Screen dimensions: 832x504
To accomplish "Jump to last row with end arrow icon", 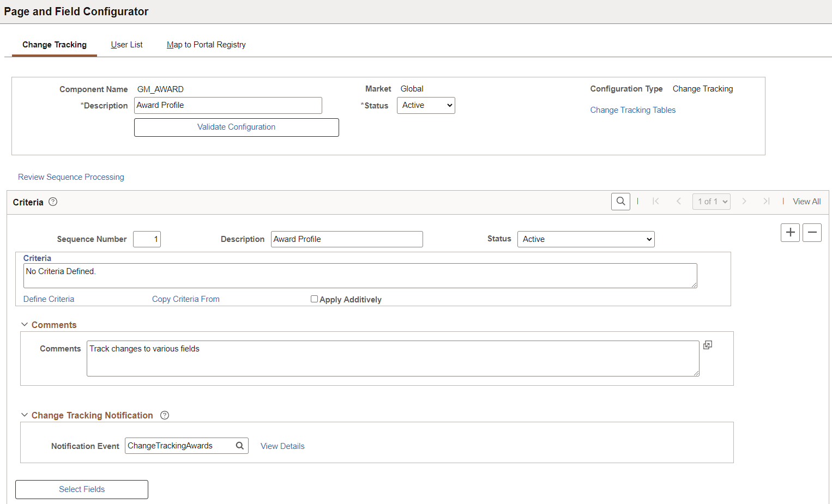I will tap(767, 201).
